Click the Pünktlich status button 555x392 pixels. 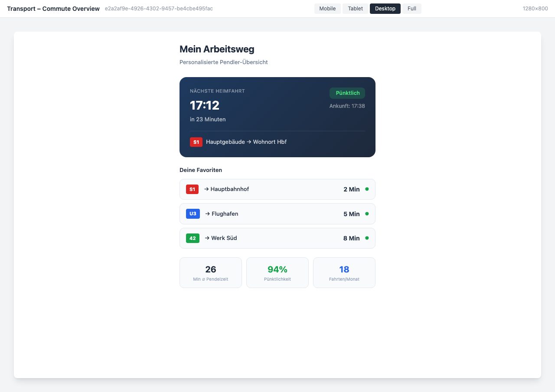[x=347, y=93]
